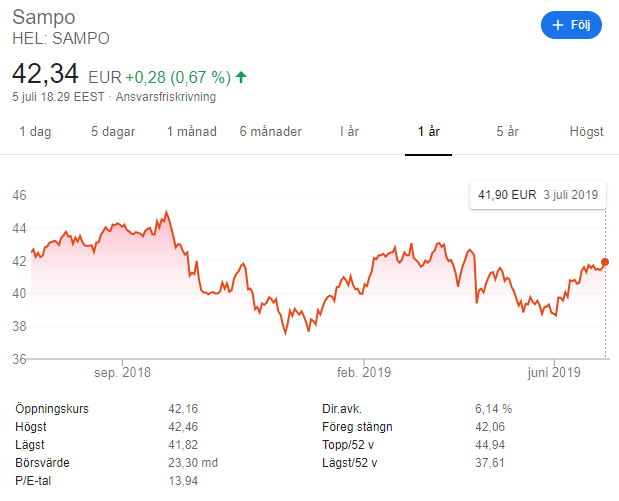Click the P/E-tal label
Screen dimensions: 619x501
click(x=33, y=481)
